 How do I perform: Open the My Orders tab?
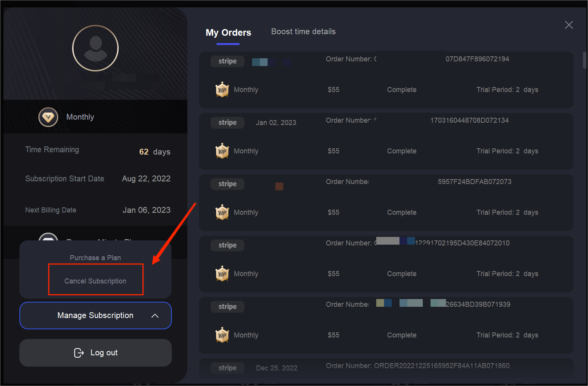pyautogui.click(x=228, y=33)
